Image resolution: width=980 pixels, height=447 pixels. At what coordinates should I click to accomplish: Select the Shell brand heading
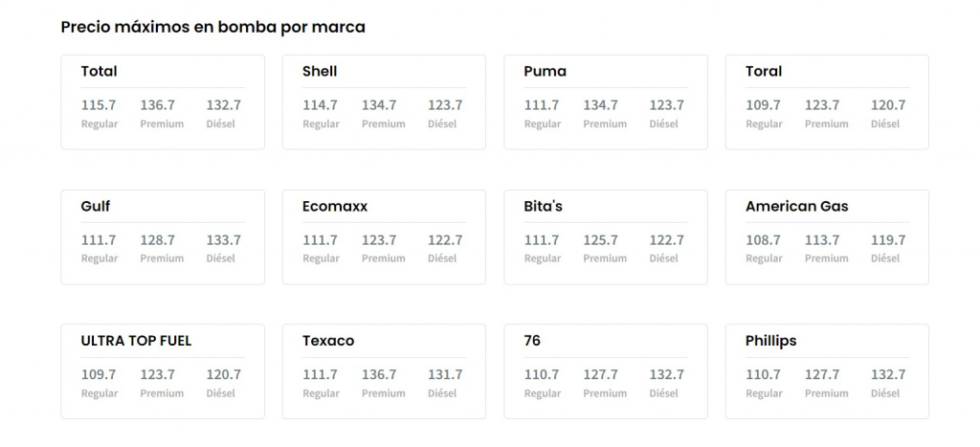(x=320, y=71)
